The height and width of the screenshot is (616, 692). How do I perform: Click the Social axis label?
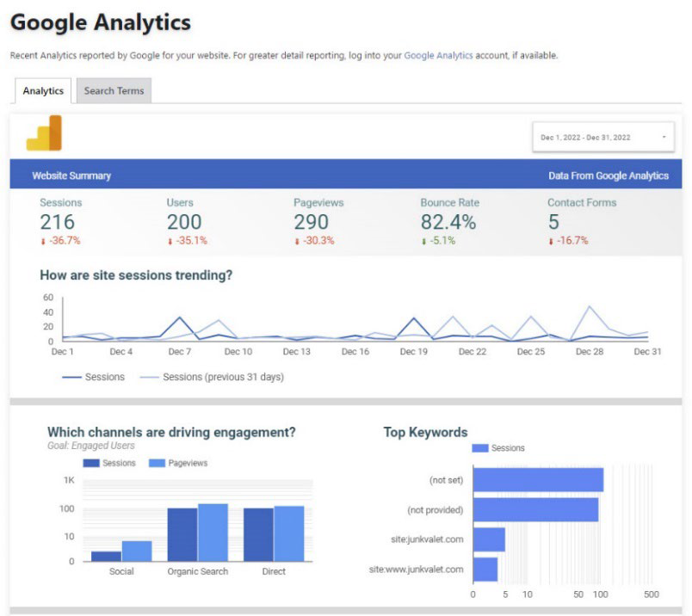121,571
